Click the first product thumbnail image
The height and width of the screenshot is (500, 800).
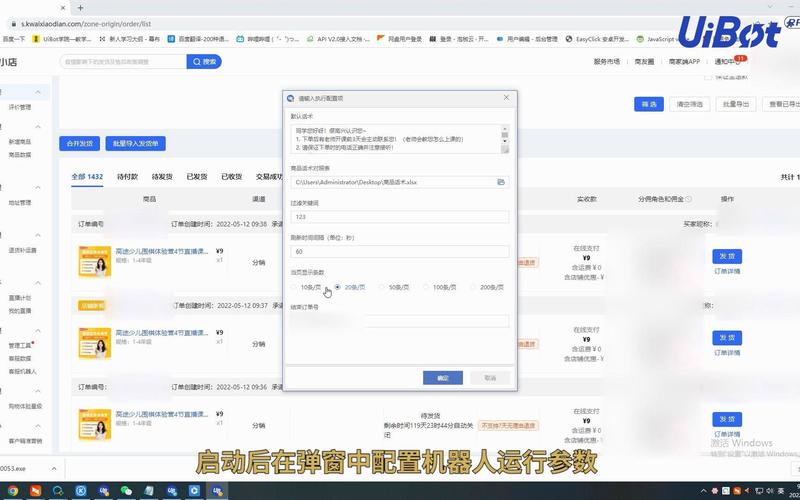[94, 262]
